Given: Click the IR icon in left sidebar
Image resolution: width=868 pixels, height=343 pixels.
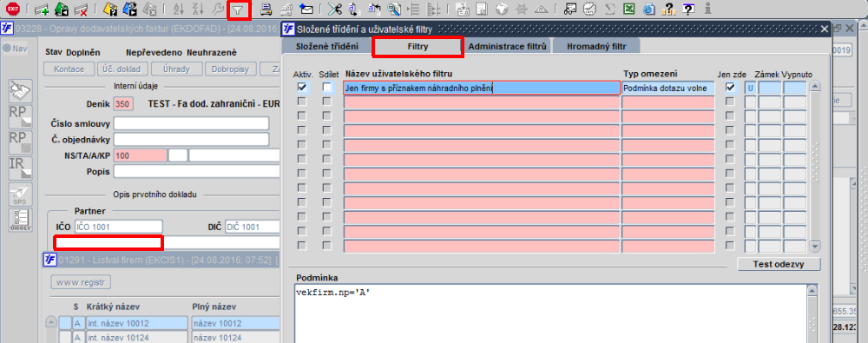Looking at the screenshot, I should [x=21, y=168].
